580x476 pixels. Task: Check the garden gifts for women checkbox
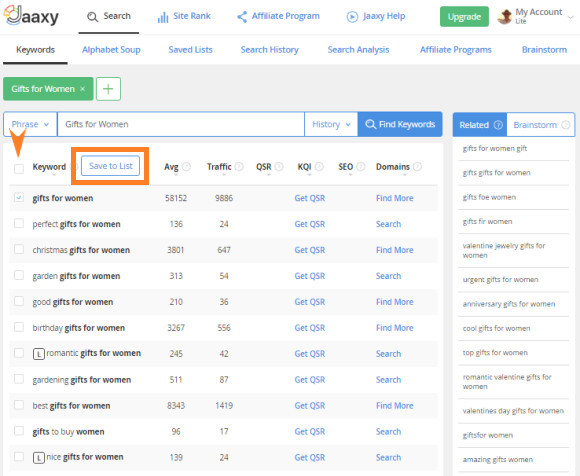[19, 275]
